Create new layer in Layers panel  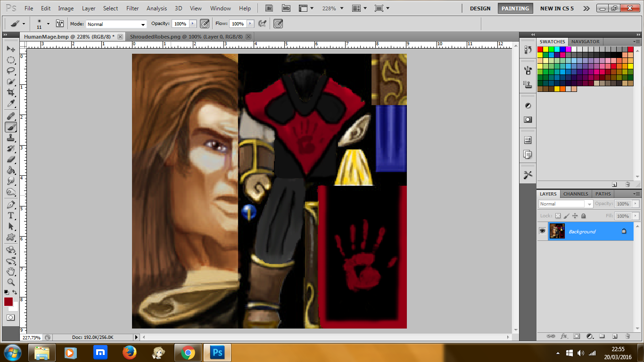[615, 336]
